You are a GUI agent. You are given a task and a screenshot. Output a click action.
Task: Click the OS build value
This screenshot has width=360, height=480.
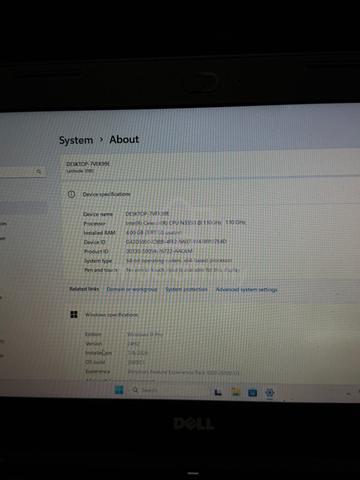(136, 362)
